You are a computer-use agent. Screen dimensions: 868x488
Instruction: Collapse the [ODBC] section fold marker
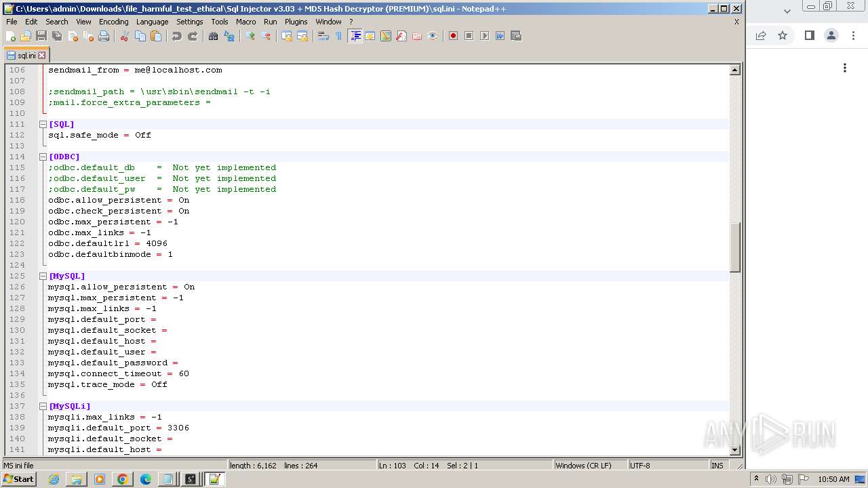43,157
